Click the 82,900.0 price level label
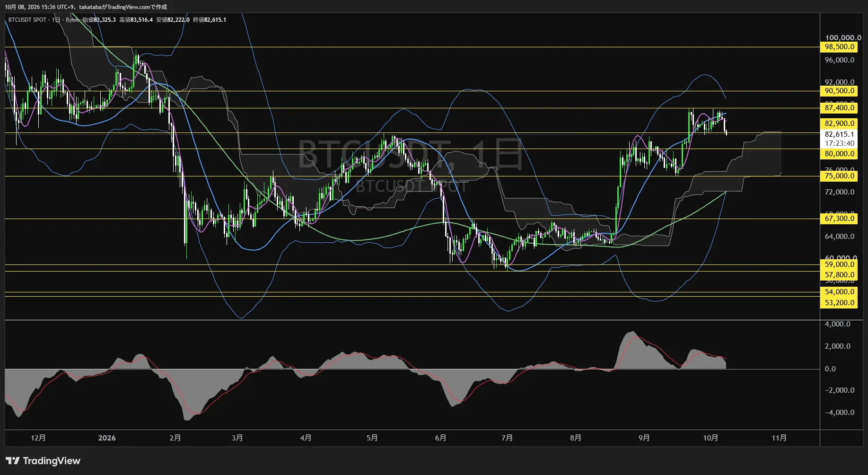The image size is (868, 475). point(839,123)
